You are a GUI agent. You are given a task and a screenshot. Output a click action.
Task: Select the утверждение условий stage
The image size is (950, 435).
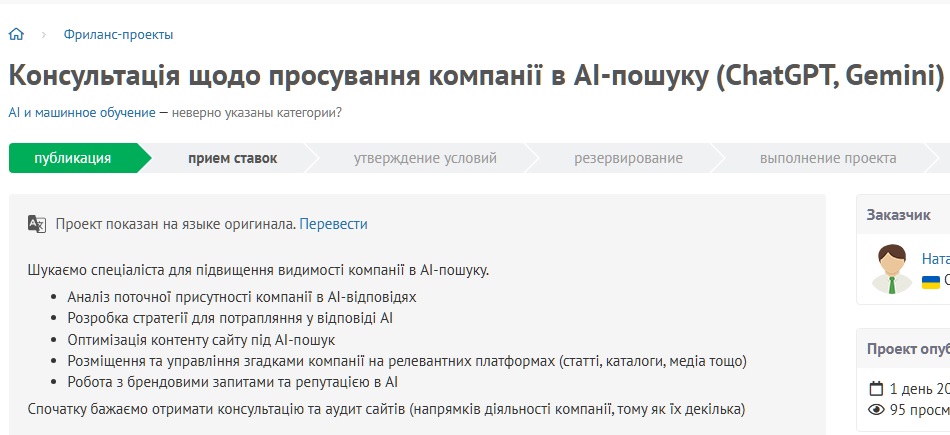click(425, 158)
